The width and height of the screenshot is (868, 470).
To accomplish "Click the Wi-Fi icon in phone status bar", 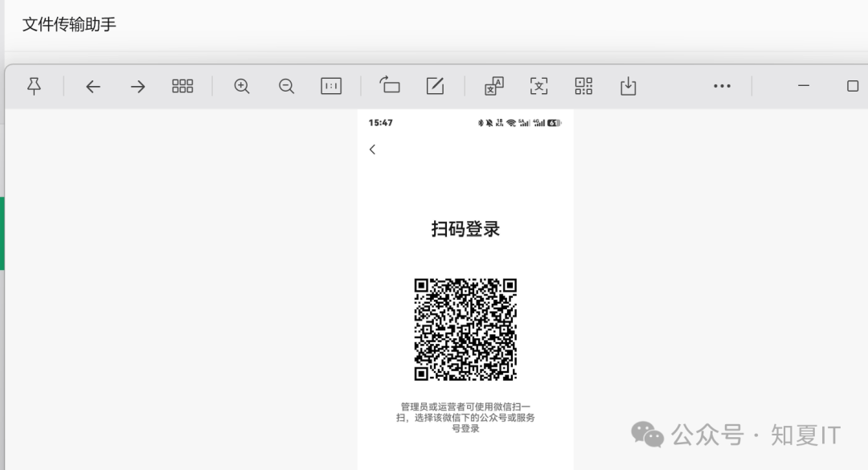I will click(x=511, y=123).
